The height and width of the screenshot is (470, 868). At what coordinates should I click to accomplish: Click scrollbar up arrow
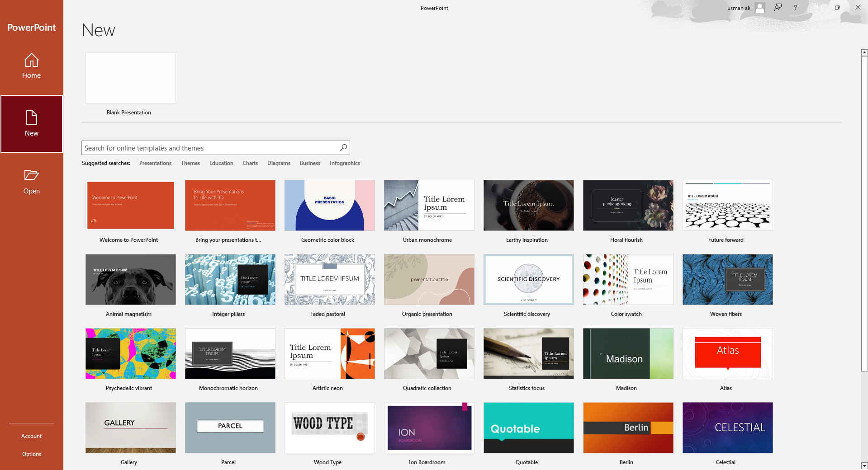coord(864,53)
